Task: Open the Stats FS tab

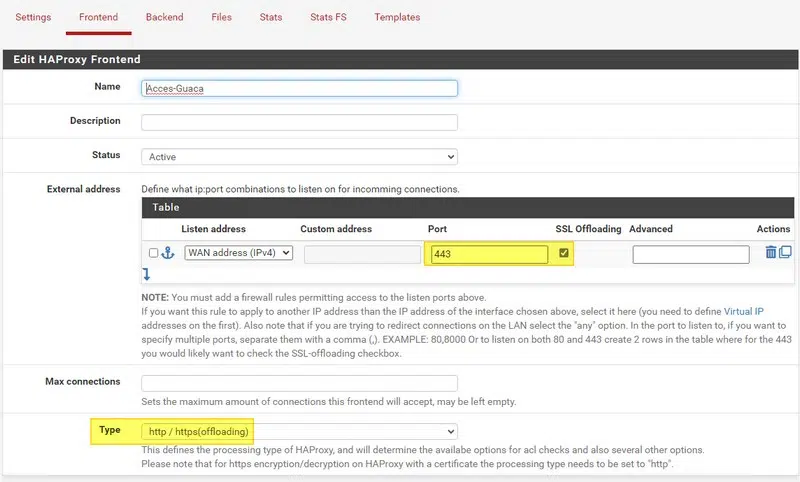Action: [x=329, y=17]
